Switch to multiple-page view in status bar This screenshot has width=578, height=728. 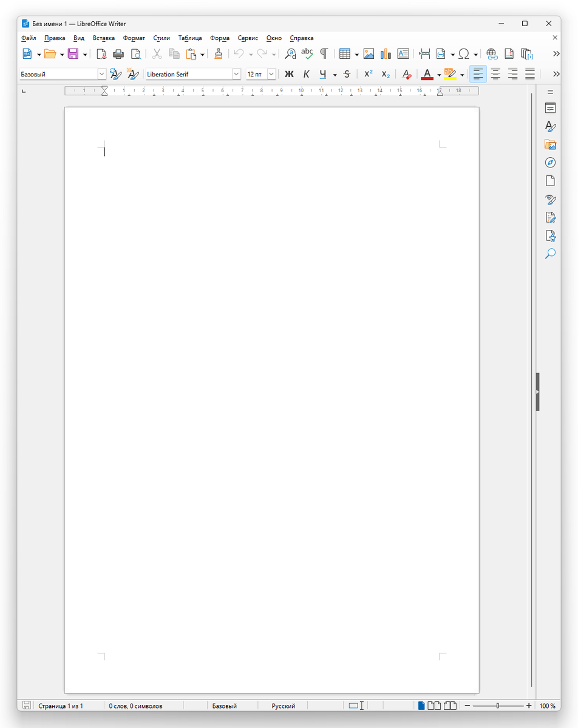tap(434, 706)
